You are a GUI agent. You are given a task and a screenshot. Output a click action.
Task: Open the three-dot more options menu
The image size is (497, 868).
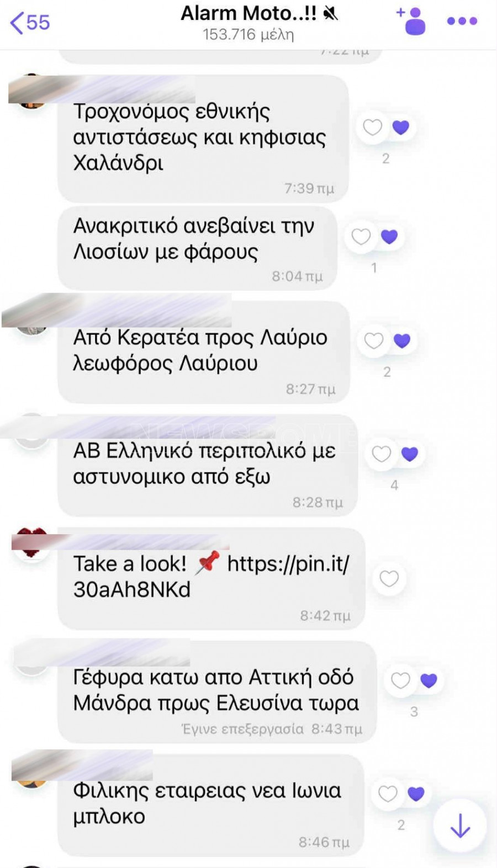click(x=462, y=21)
